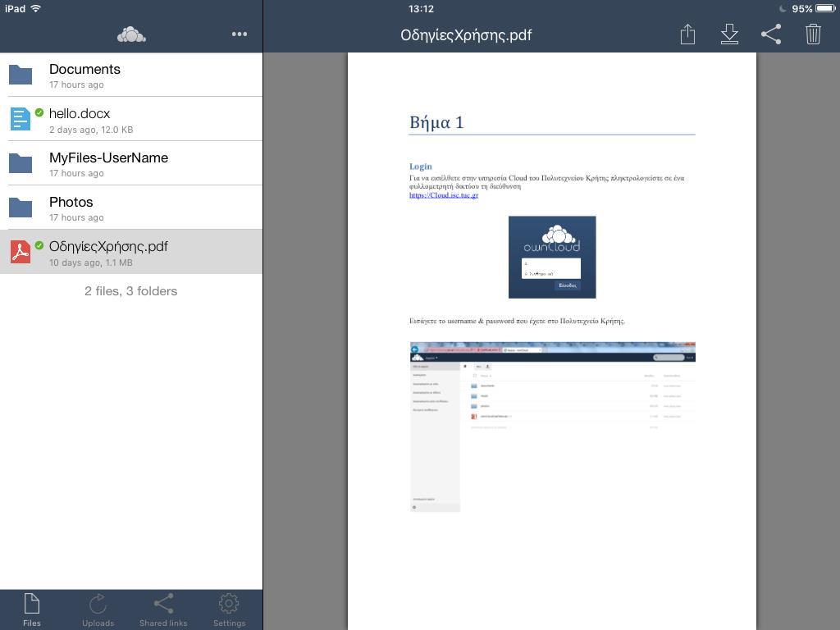Image resolution: width=840 pixels, height=630 pixels.
Task: Open the Documents folder
Action: 131,75
